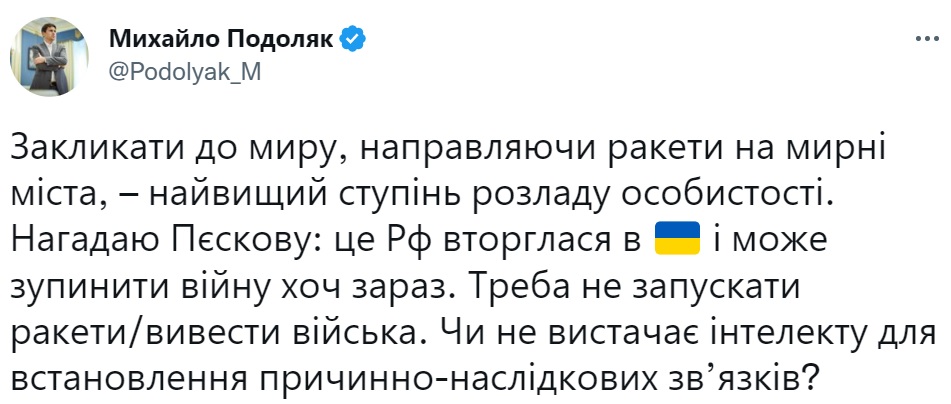Screen dimensions: 951x404
Task: Click the display name Михайло Подоляк
Action: click(x=222, y=40)
